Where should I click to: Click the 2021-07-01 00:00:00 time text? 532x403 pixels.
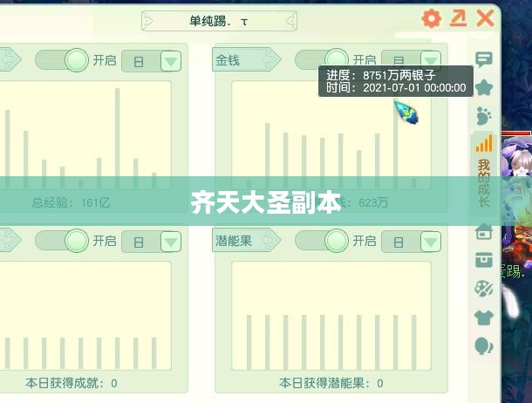pos(414,88)
